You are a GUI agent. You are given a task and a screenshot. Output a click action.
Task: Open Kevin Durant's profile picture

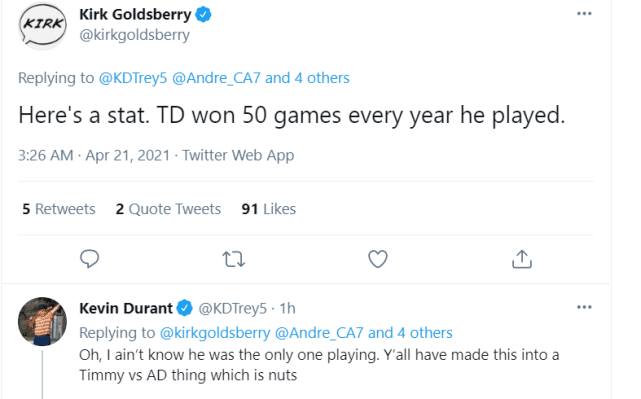pyautogui.click(x=43, y=321)
